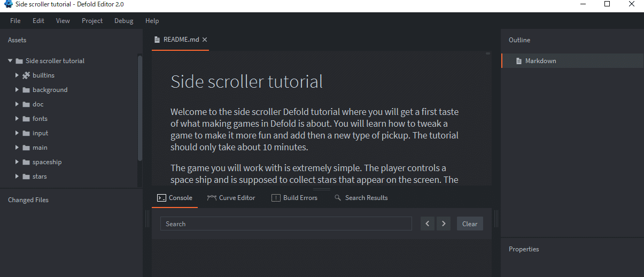Select the stars folder name
Viewport: 644px width, 277px height.
(x=40, y=176)
